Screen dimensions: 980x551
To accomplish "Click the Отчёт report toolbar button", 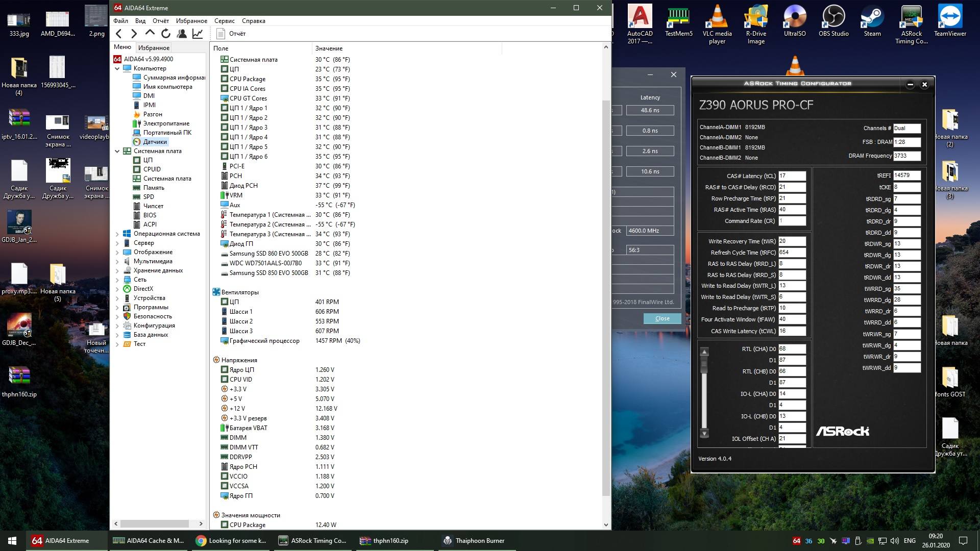I will 231,34.
